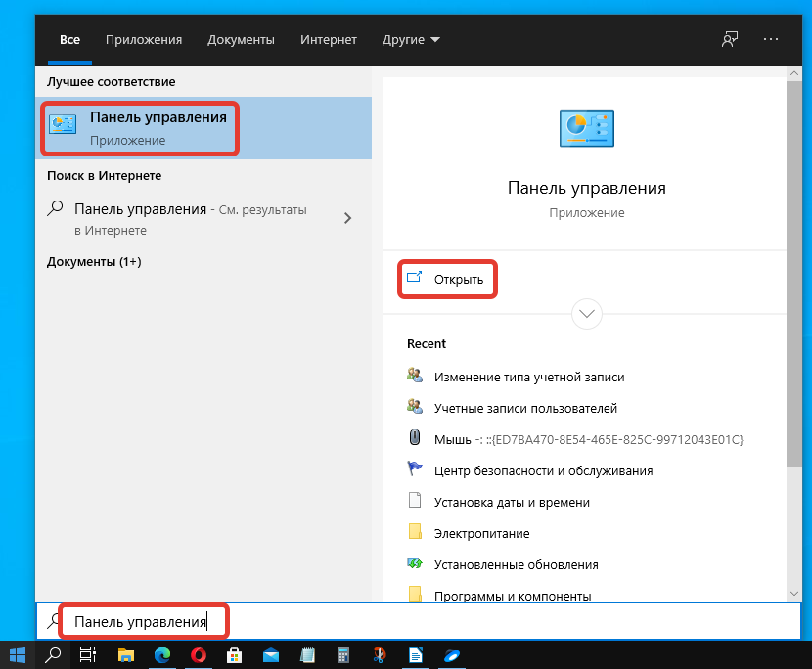Expand web results arrow for Панель управления
This screenshot has width=812, height=669.
pyautogui.click(x=347, y=219)
